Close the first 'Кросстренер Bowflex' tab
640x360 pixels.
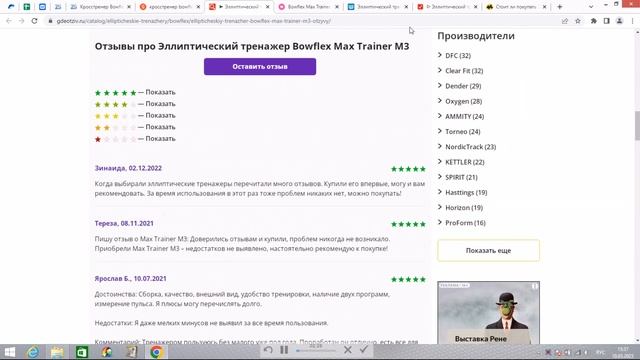click(x=129, y=7)
